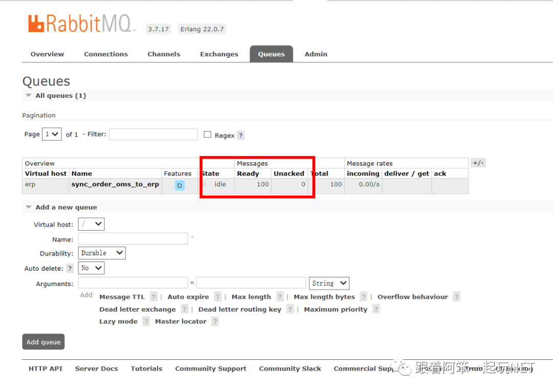Switch to the Overview tab

(x=47, y=54)
